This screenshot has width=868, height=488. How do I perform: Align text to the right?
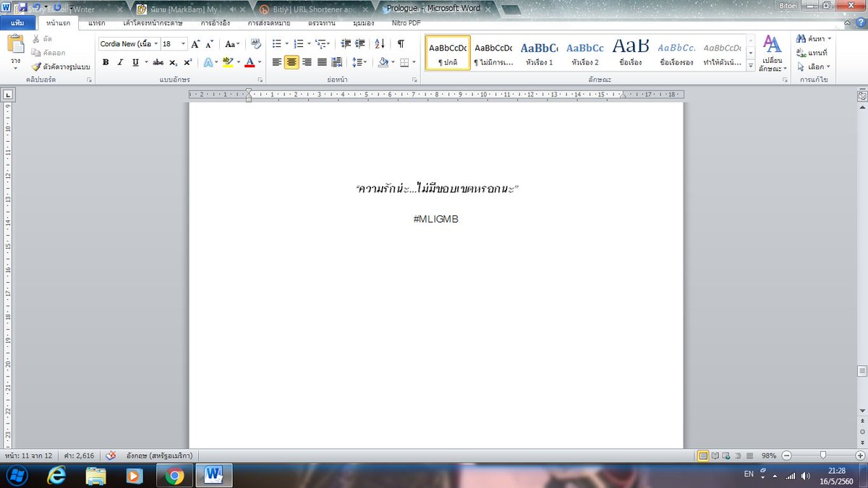307,63
